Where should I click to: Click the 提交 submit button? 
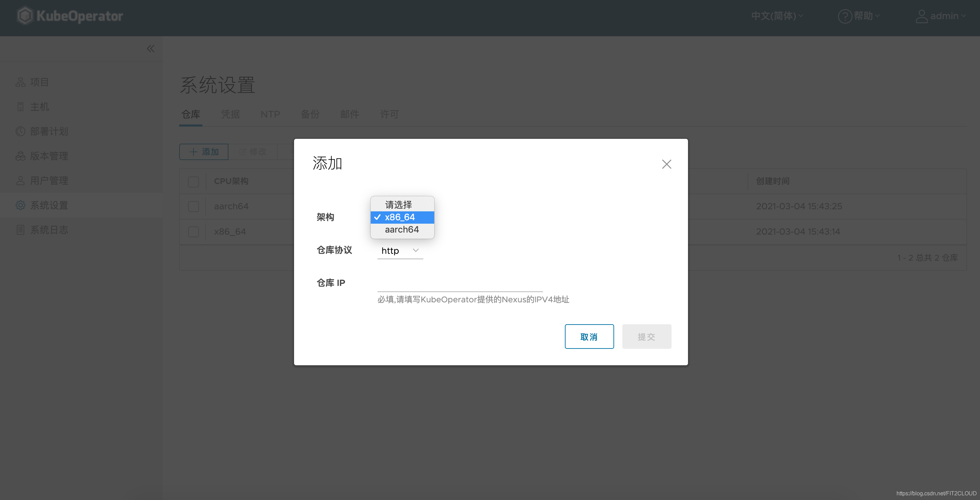[646, 337]
